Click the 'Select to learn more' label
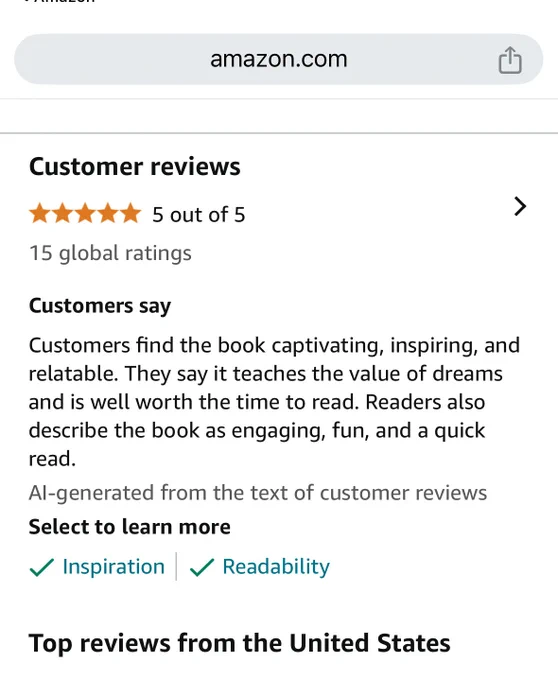558x680 pixels. 130,527
